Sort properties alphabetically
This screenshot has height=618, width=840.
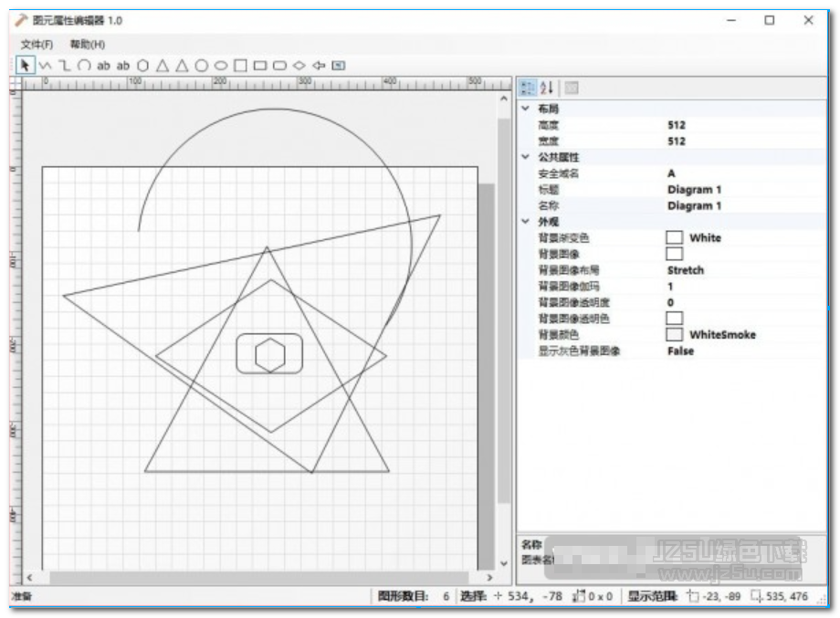point(546,88)
